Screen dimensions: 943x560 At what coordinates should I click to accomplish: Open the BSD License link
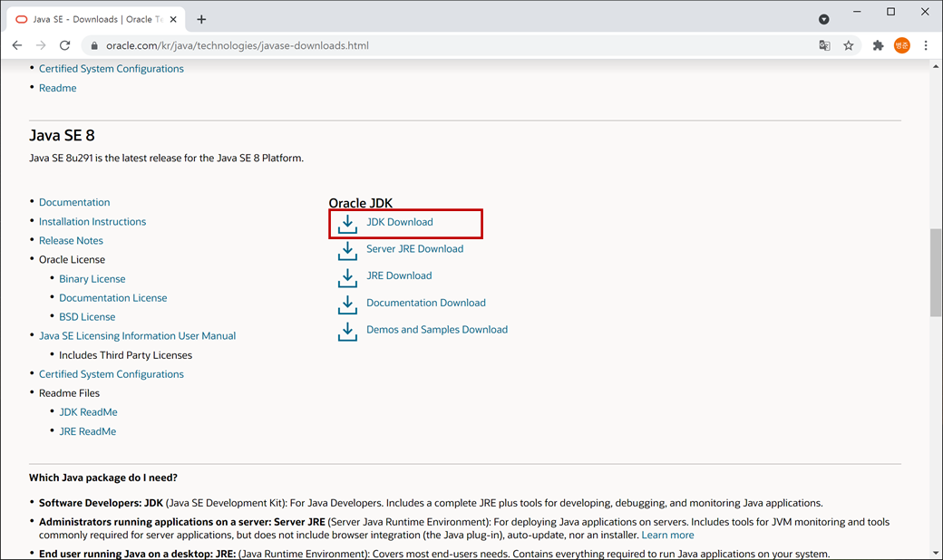[87, 316]
